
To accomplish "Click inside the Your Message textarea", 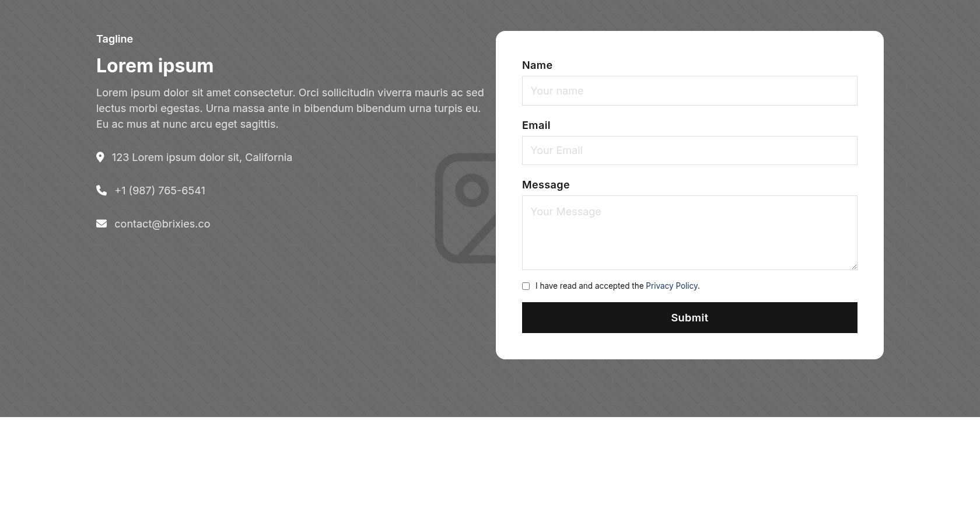I will pos(689,232).
